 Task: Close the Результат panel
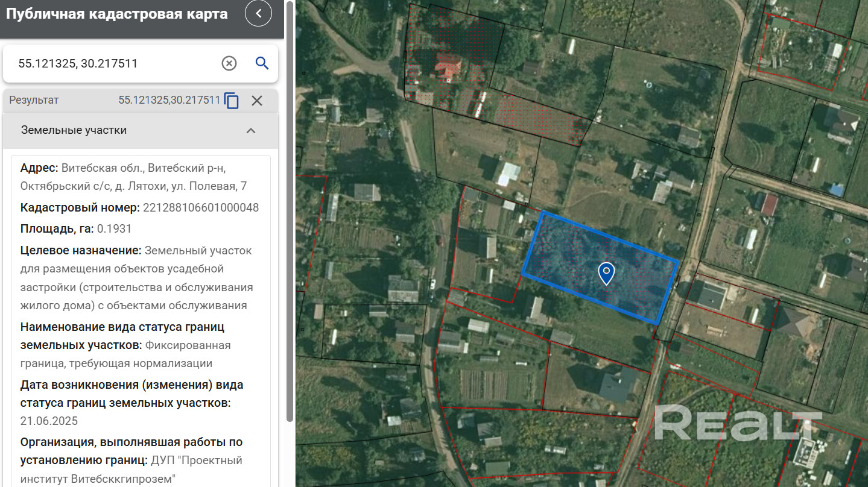point(257,101)
